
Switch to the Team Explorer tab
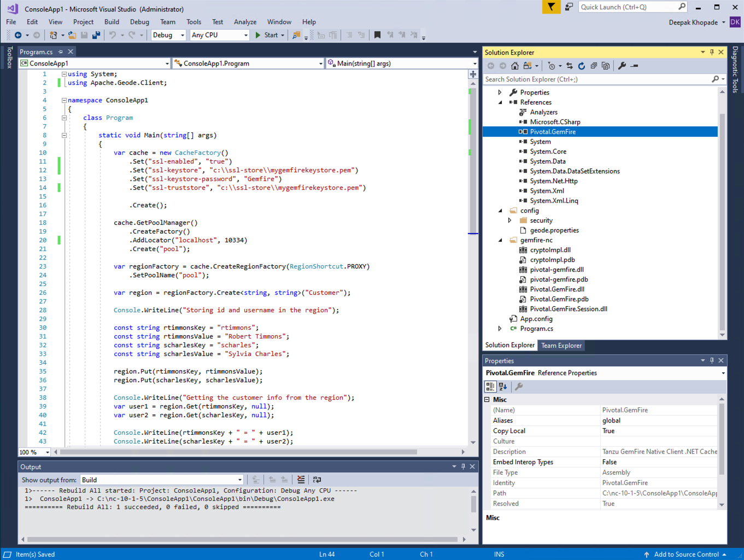tap(560, 345)
